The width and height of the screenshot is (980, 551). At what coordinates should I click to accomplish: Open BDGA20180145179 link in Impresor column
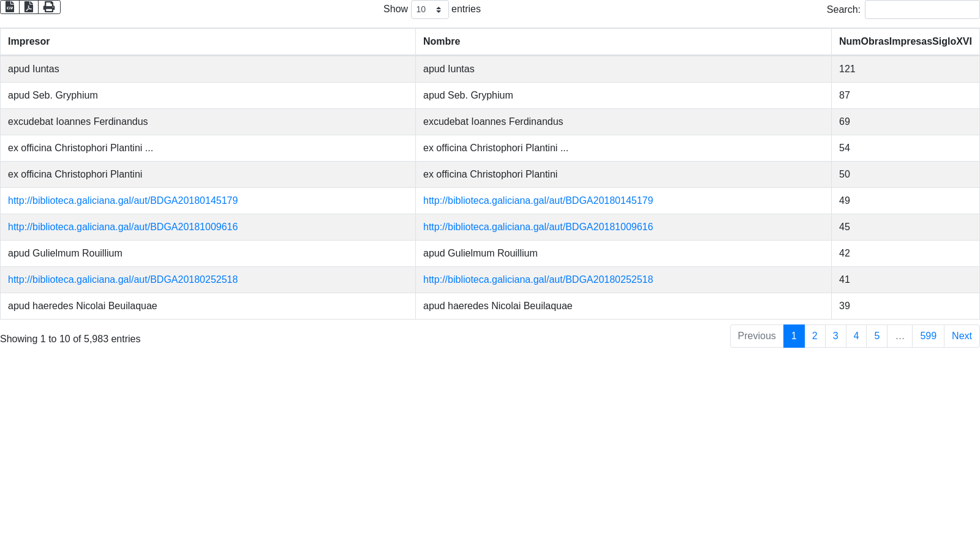pos(123,201)
